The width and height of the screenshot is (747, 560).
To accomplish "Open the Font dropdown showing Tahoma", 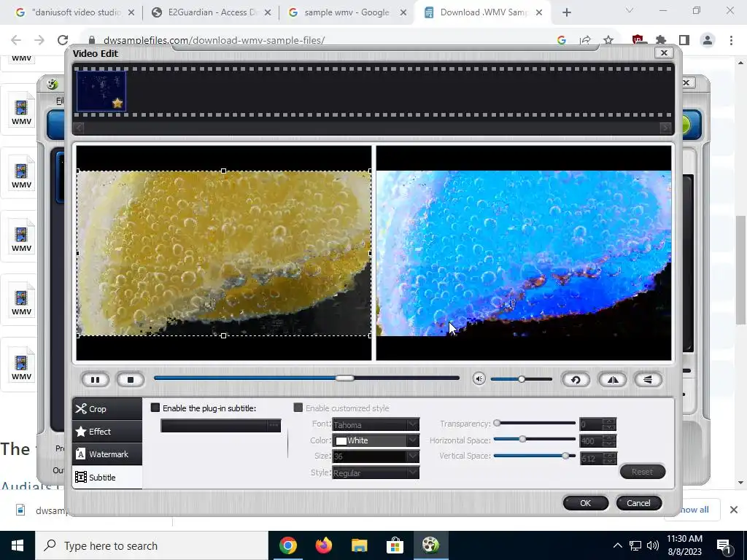I will click(376, 424).
